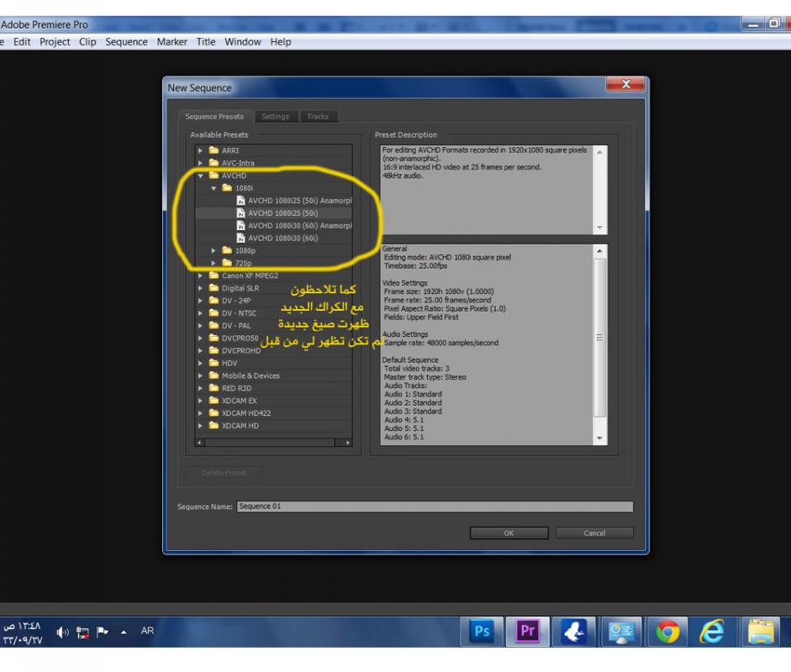791x672 pixels.
Task: Close the New Sequence dialog
Action: (625, 84)
